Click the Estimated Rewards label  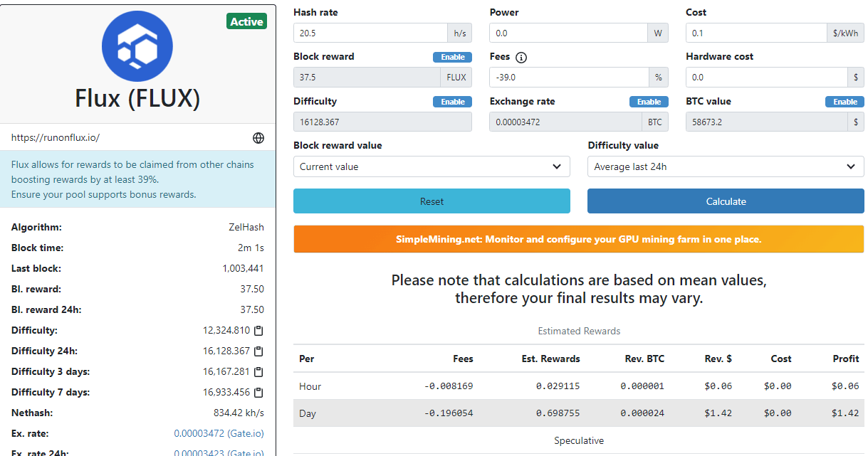(x=579, y=331)
